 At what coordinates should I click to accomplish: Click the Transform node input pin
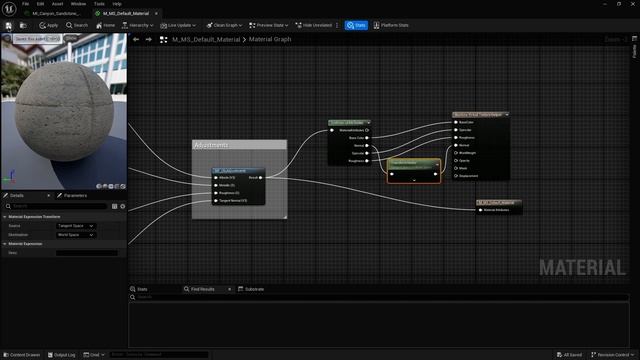(392, 174)
